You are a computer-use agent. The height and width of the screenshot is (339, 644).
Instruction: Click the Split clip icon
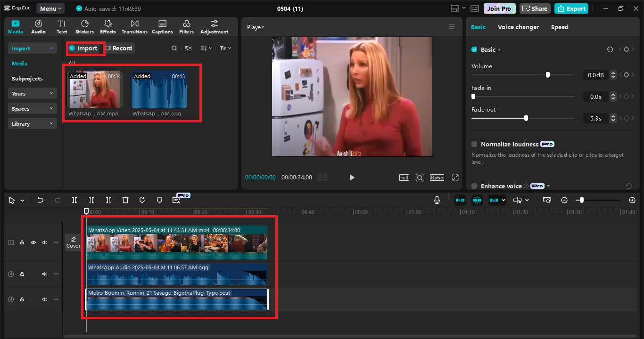pyautogui.click(x=74, y=200)
